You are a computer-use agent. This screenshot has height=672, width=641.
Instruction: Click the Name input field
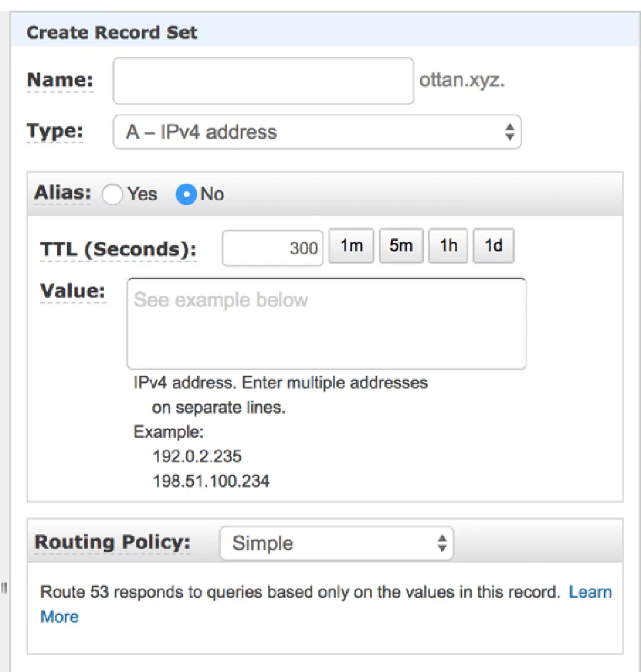[263, 81]
